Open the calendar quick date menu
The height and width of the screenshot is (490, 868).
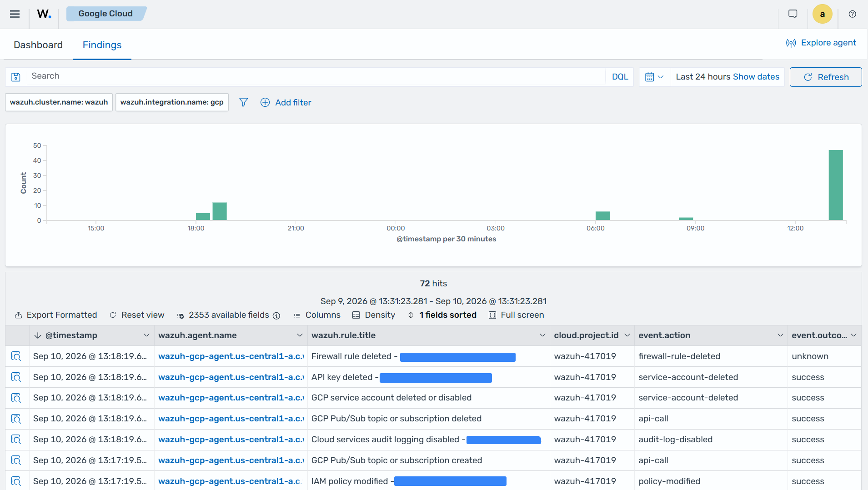(x=655, y=77)
